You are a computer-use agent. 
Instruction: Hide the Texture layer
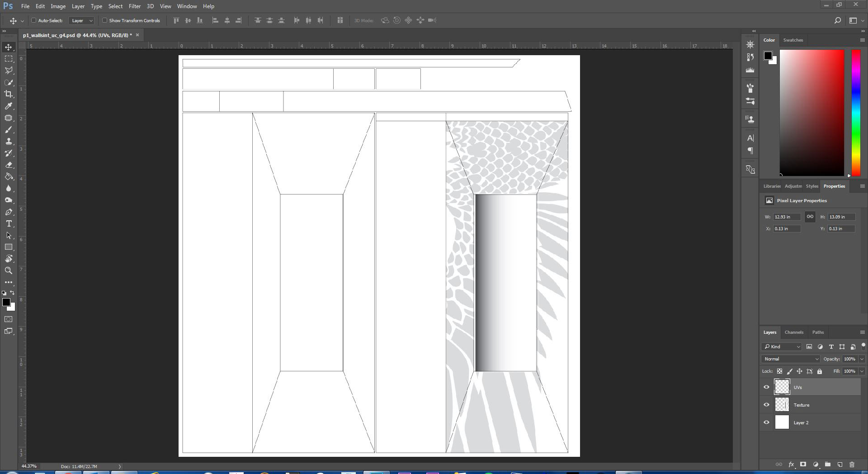766,405
